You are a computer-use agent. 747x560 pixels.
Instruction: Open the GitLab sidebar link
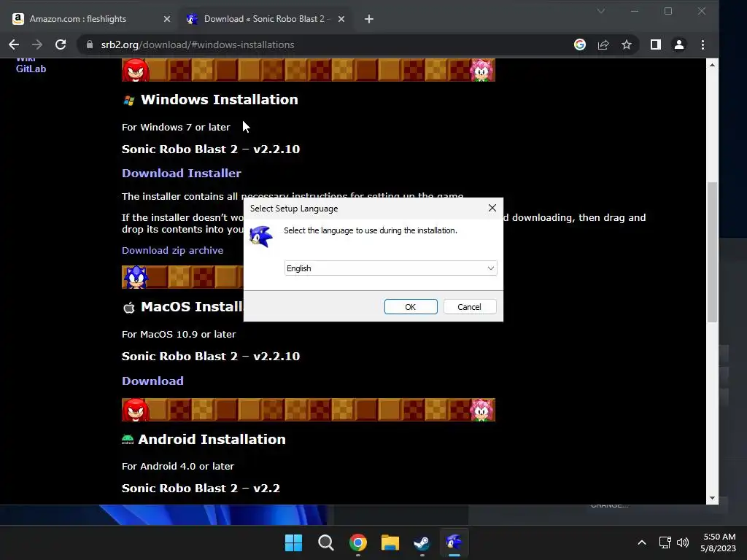pos(31,69)
